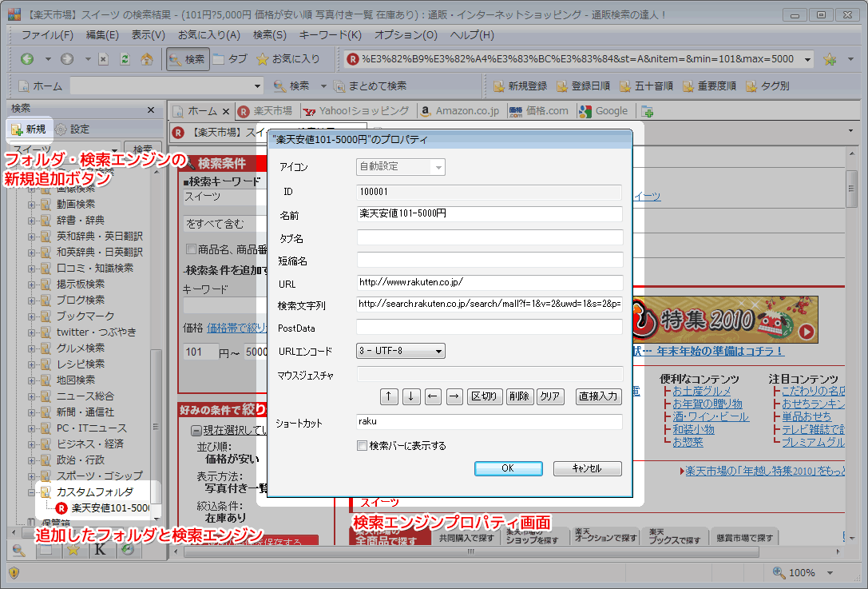The width and height of the screenshot is (868, 589).
Task: Open the オプション(O) menu
Action: (406, 35)
